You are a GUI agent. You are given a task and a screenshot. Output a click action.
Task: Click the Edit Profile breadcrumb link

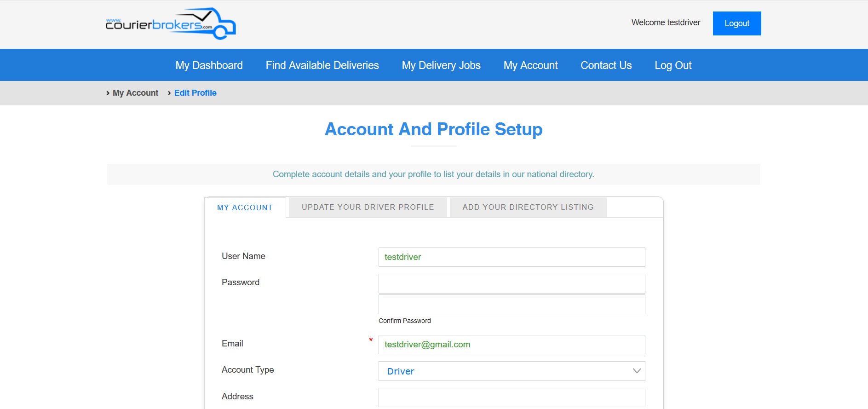195,93
